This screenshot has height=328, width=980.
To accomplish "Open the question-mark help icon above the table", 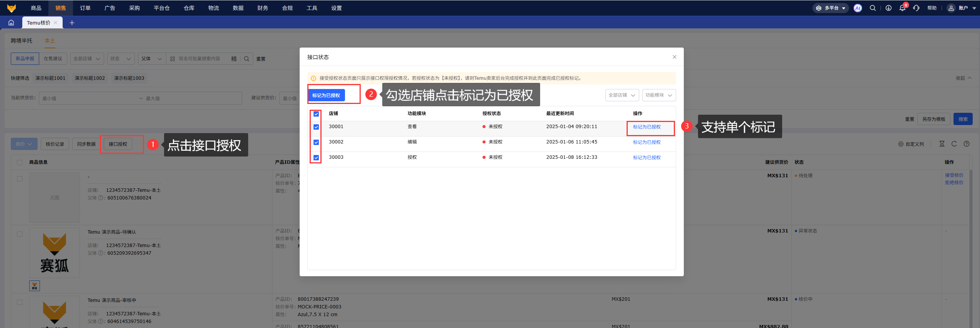I will [x=967, y=144].
